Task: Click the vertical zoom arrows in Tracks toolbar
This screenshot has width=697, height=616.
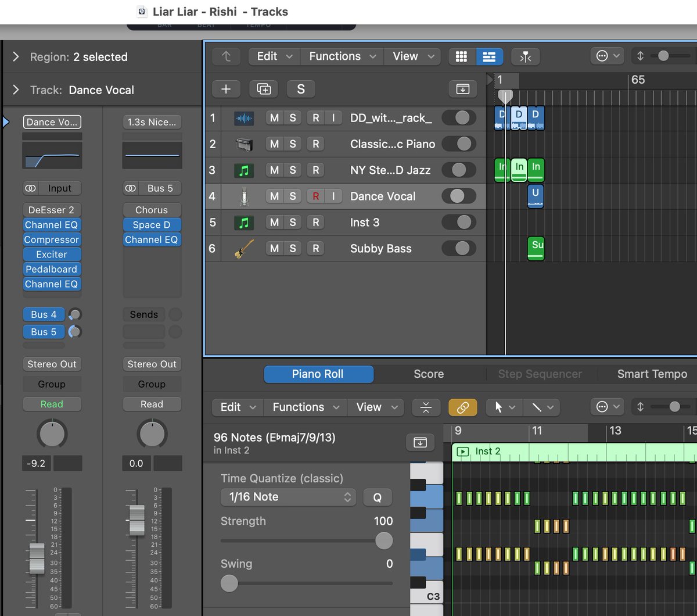Action: pos(641,56)
